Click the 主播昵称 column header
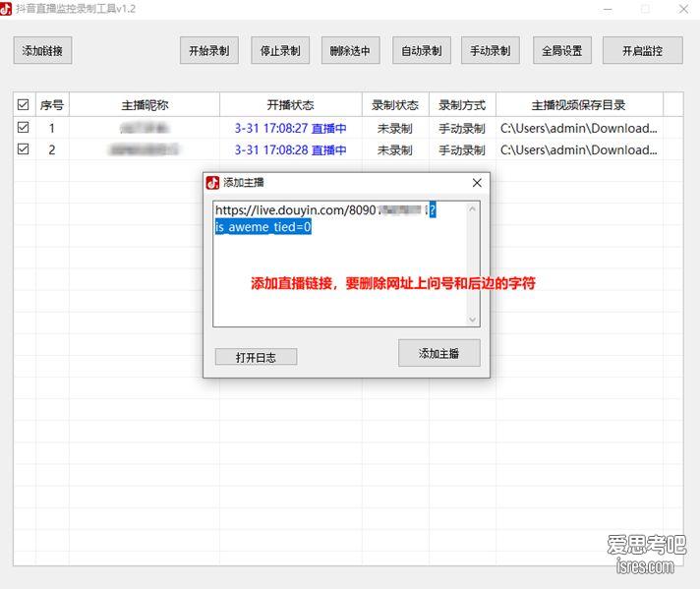This screenshot has height=589, width=700. pos(145,105)
